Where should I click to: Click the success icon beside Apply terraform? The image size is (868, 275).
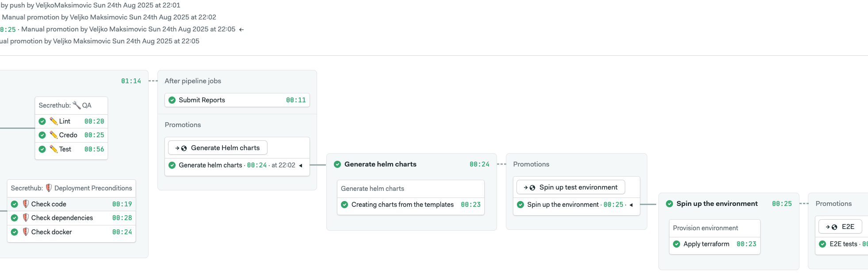(677, 244)
